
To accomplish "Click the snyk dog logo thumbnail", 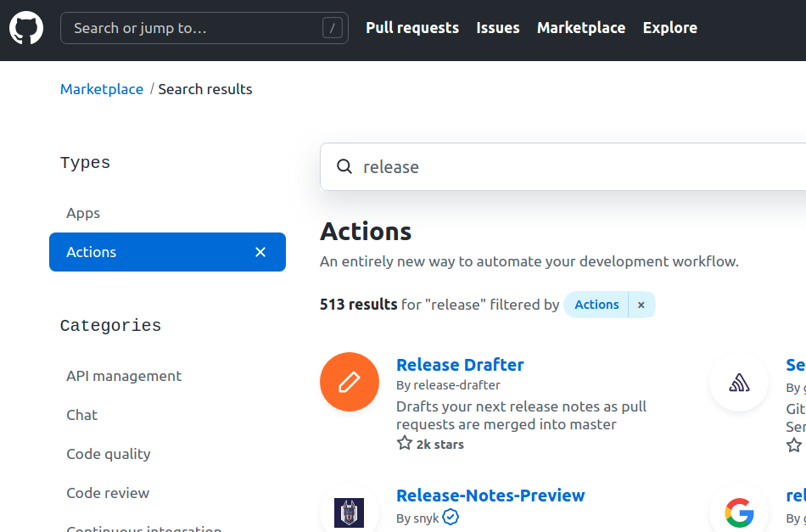I will click(x=349, y=512).
